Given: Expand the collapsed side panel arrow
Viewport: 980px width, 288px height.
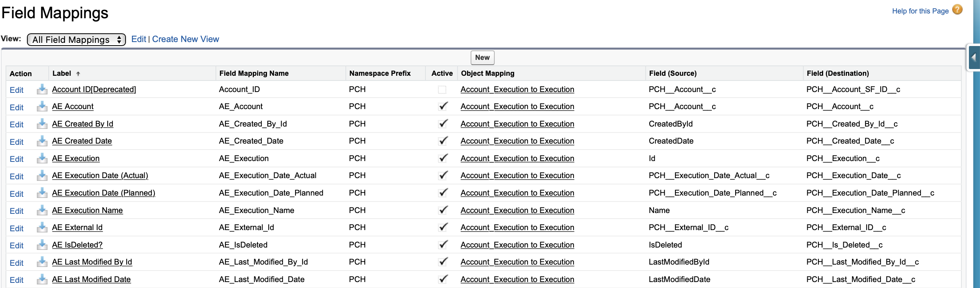Looking at the screenshot, I should (974, 58).
